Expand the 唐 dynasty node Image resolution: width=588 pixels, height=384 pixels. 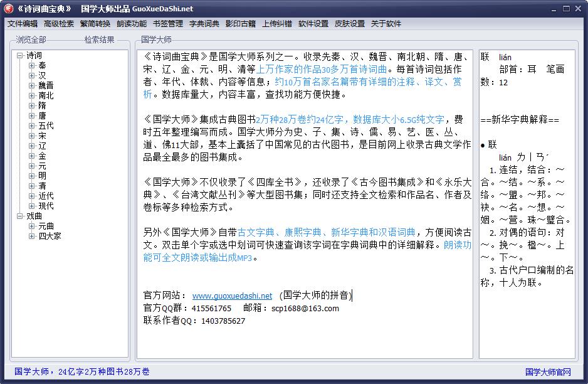click(32, 116)
